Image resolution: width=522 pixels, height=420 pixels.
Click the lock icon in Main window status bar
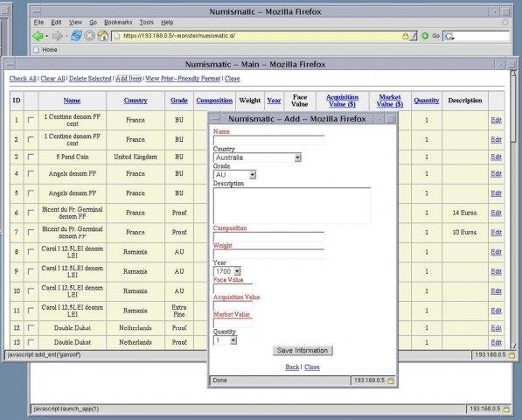pyautogui.click(x=512, y=355)
